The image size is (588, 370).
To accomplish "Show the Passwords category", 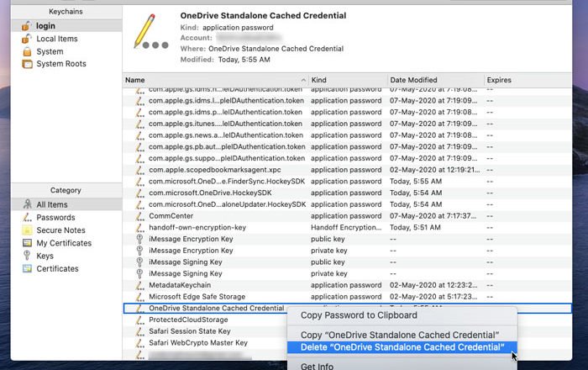I will 55,217.
